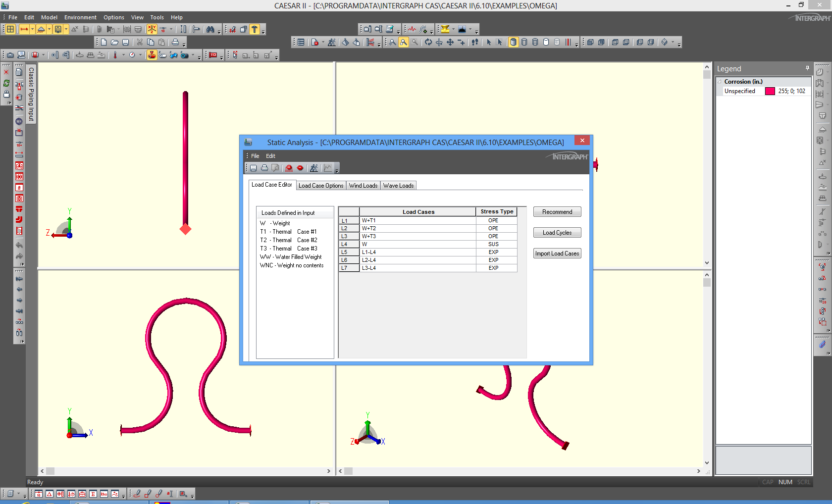Image resolution: width=832 pixels, height=504 pixels.
Task: Click the Stress Type column header
Action: [497, 211]
